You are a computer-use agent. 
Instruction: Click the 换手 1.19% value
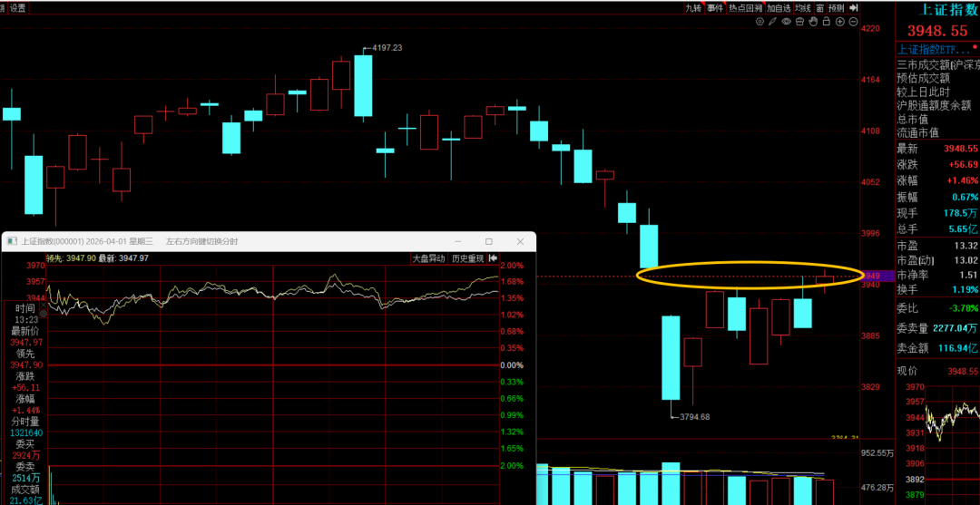964,289
